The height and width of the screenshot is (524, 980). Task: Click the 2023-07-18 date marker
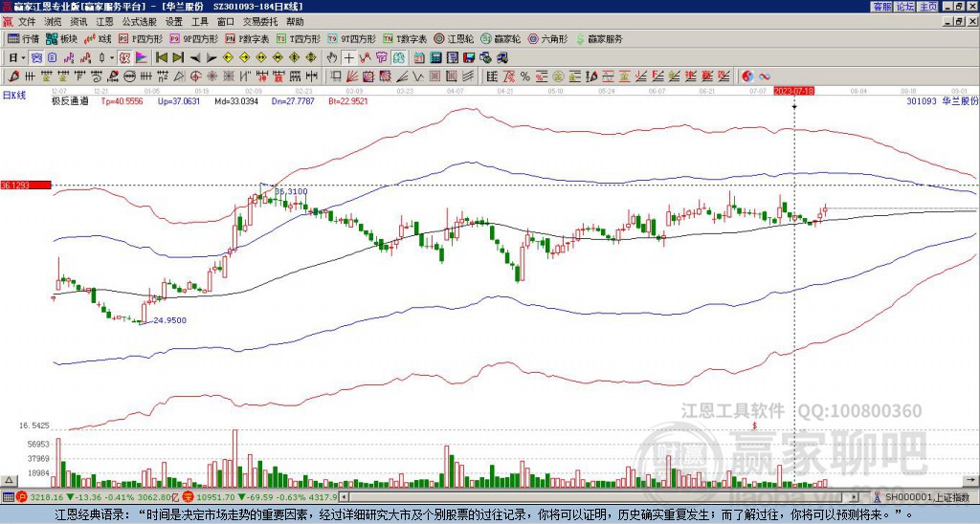coord(793,91)
